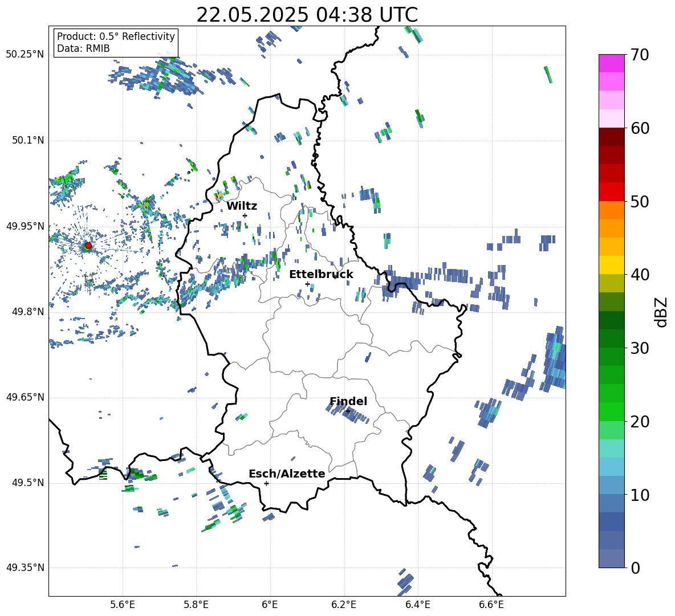
Task: Click the "Data: RMIB" text
Action: [x=83, y=48]
